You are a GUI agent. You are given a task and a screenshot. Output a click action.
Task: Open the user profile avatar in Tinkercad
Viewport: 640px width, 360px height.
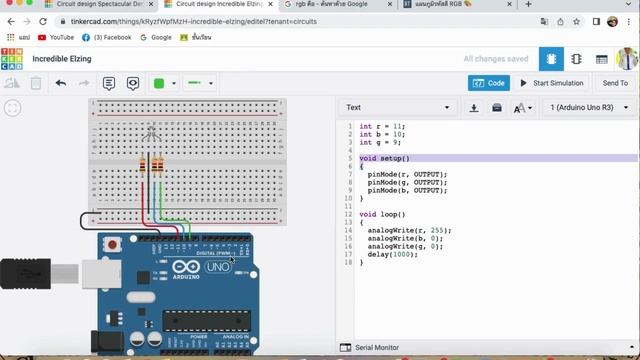coord(627,59)
